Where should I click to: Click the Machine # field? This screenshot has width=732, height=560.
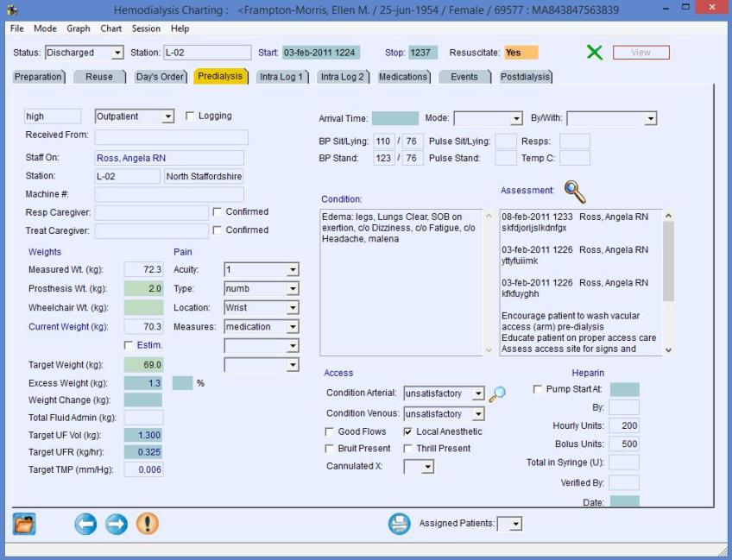tap(169, 195)
